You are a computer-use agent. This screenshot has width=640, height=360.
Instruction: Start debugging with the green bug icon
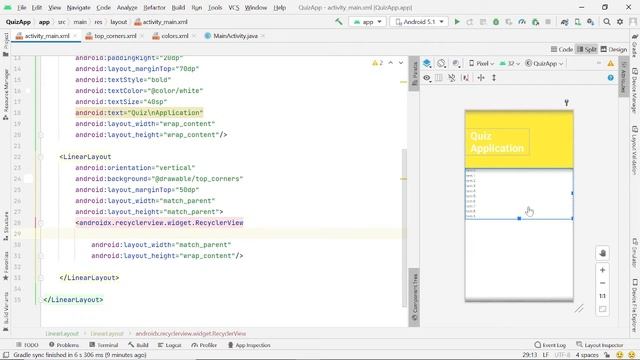pyautogui.click(x=496, y=22)
